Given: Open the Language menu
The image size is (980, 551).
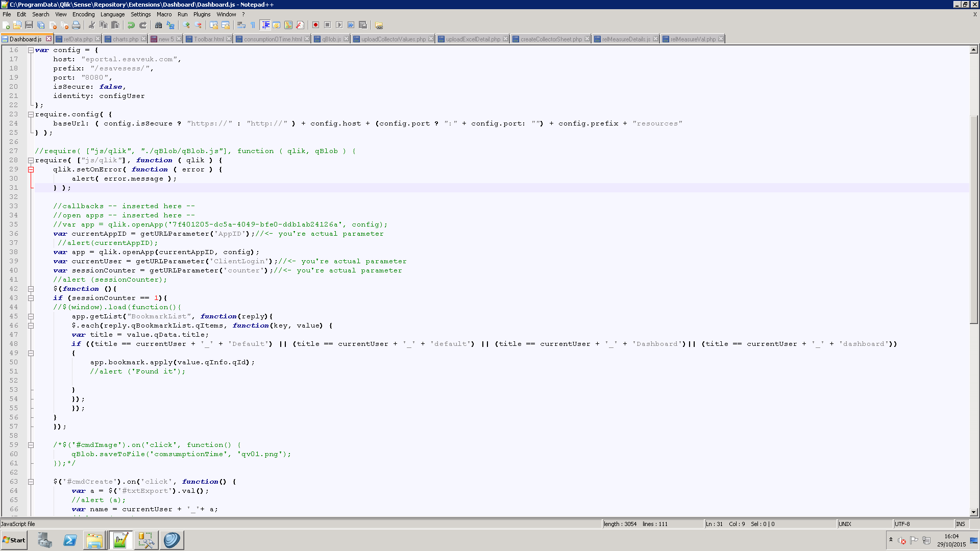Looking at the screenshot, I should point(112,14).
